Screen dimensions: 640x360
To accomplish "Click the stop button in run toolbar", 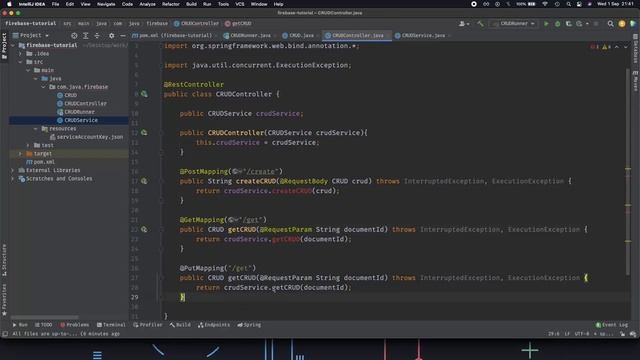I will click(596, 24).
